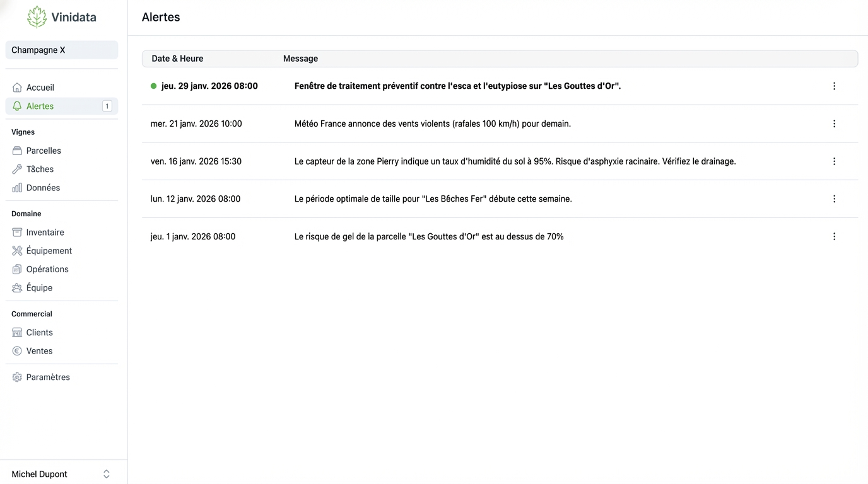The image size is (868, 484).
Task: Click the Clients storefront icon
Action: [x=16, y=332]
